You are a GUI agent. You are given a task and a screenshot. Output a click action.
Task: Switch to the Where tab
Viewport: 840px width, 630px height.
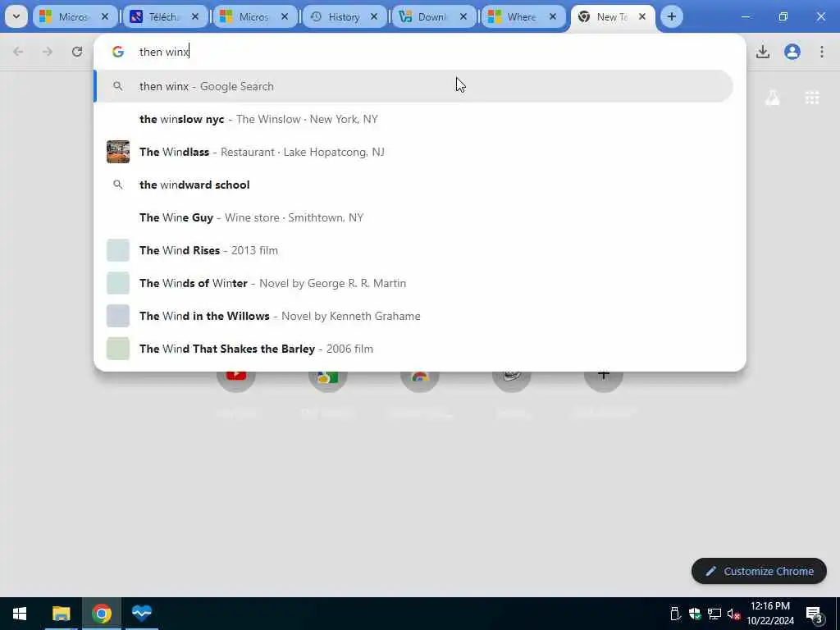pyautogui.click(x=523, y=16)
